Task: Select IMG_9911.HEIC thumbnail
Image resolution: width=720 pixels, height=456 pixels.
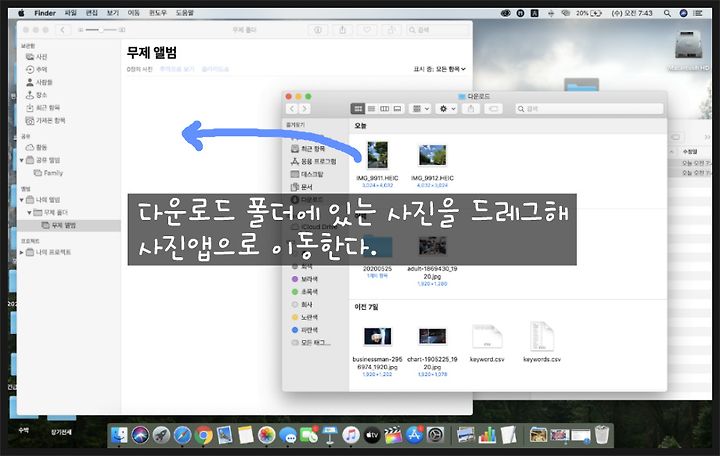Action: 377,155
